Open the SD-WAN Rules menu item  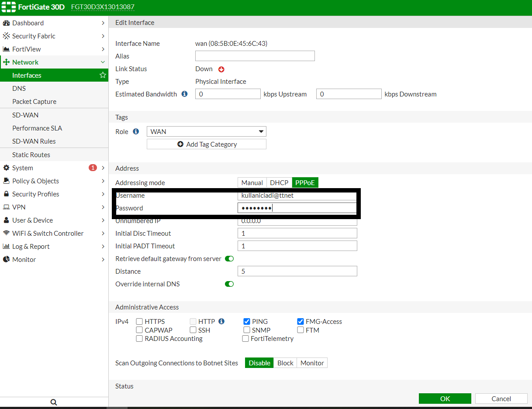pos(54,141)
